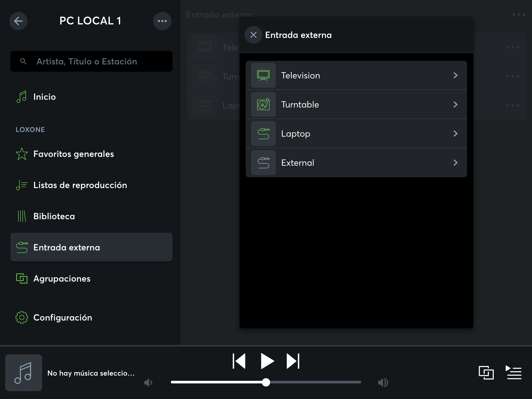Go to Inicio in the sidebar
Image resolution: width=532 pixels, height=399 pixels.
pyautogui.click(x=44, y=97)
